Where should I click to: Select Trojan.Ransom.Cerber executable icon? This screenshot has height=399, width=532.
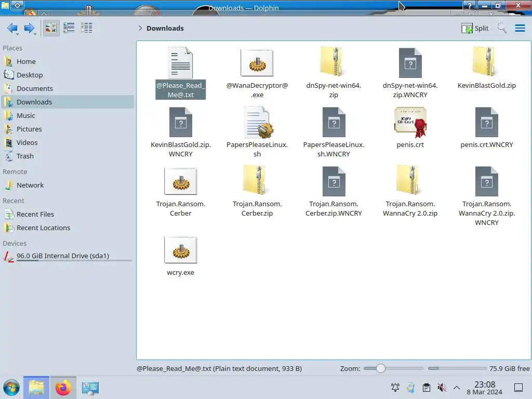180,181
